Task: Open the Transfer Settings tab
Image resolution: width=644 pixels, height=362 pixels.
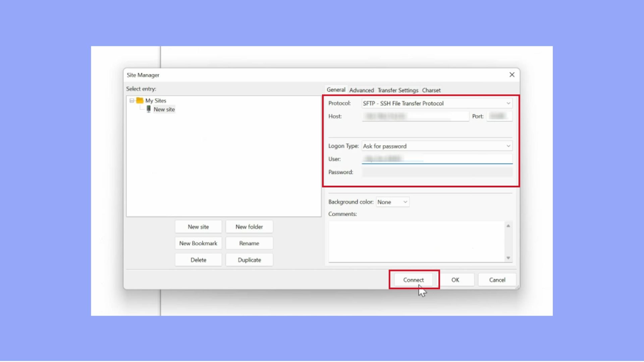Action: click(397, 90)
